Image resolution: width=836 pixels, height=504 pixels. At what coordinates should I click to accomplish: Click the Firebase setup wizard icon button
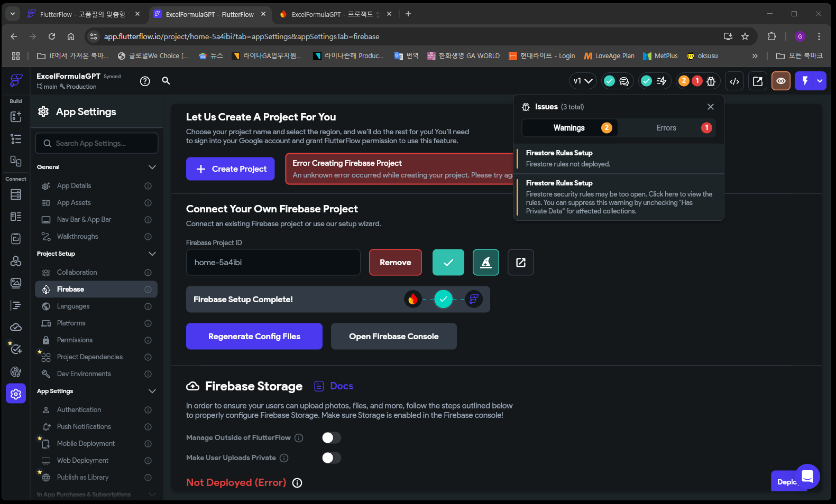coord(486,263)
